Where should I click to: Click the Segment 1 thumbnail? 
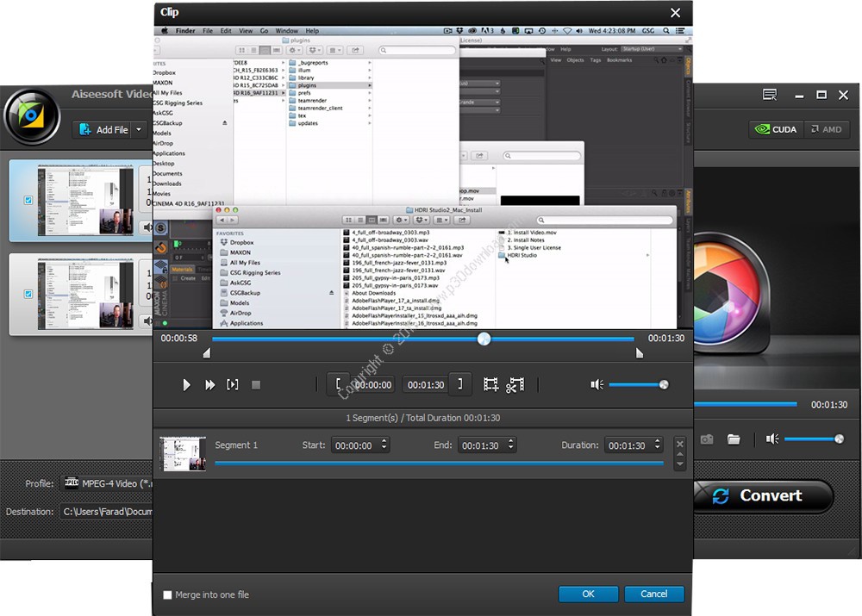click(x=183, y=454)
